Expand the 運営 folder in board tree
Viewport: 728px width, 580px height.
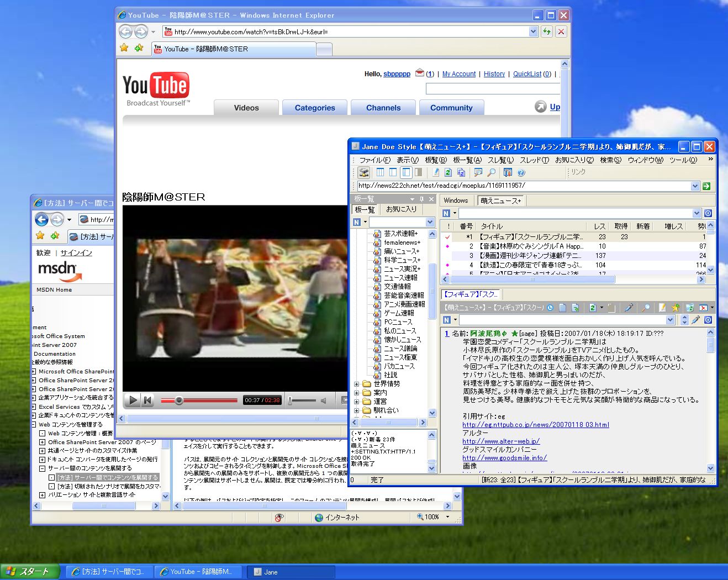356,402
